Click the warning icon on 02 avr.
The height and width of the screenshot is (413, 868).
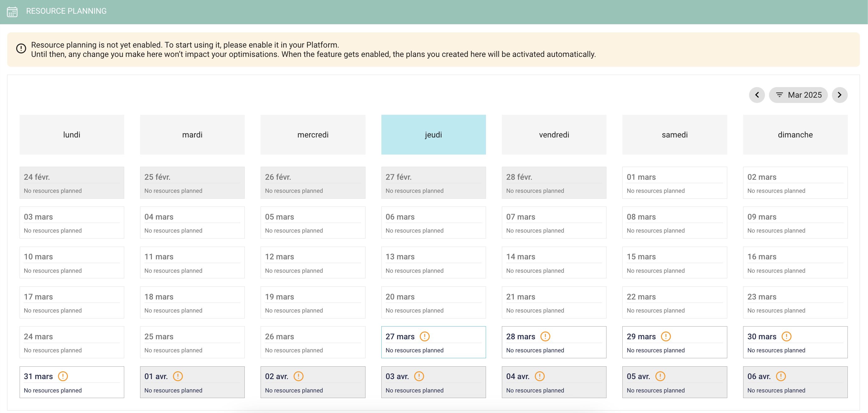(299, 376)
